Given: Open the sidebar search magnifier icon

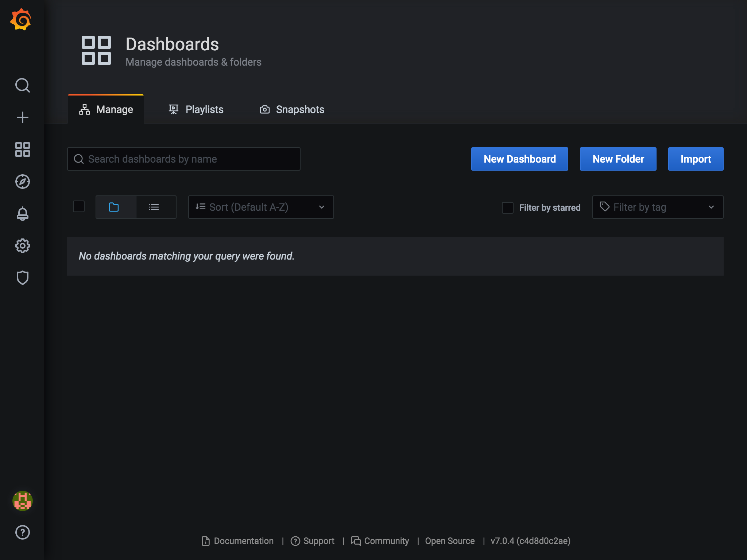Looking at the screenshot, I should 22,85.
